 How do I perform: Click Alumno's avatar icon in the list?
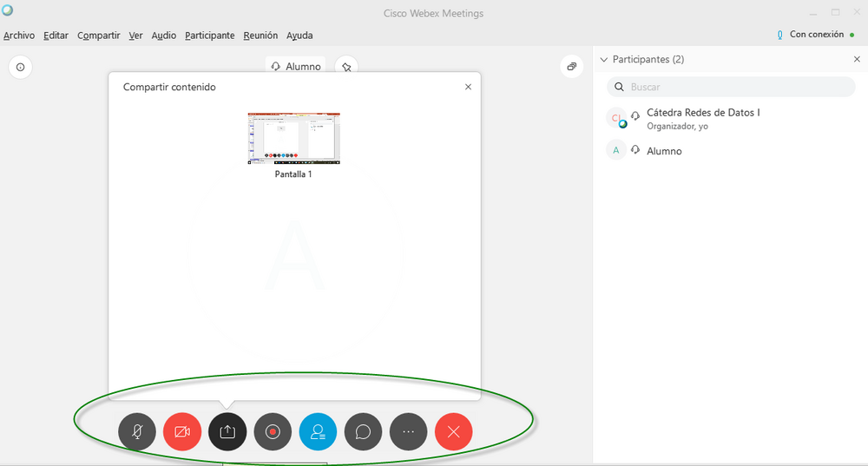616,150
